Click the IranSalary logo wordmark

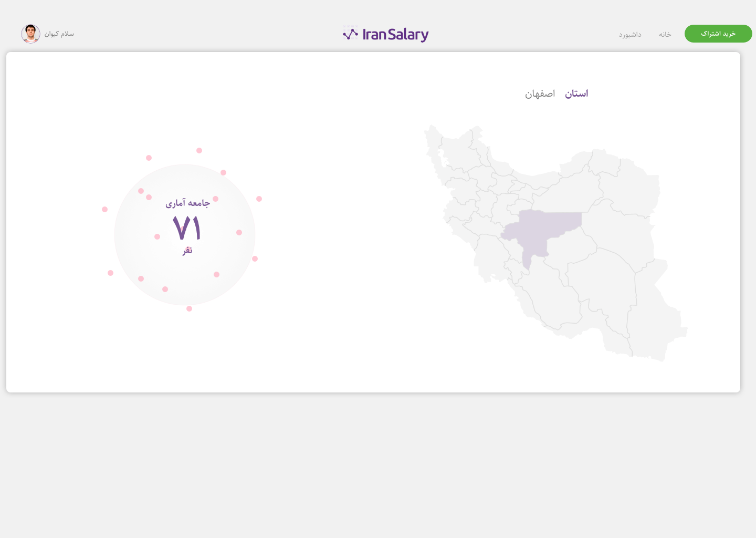[395, 35]
